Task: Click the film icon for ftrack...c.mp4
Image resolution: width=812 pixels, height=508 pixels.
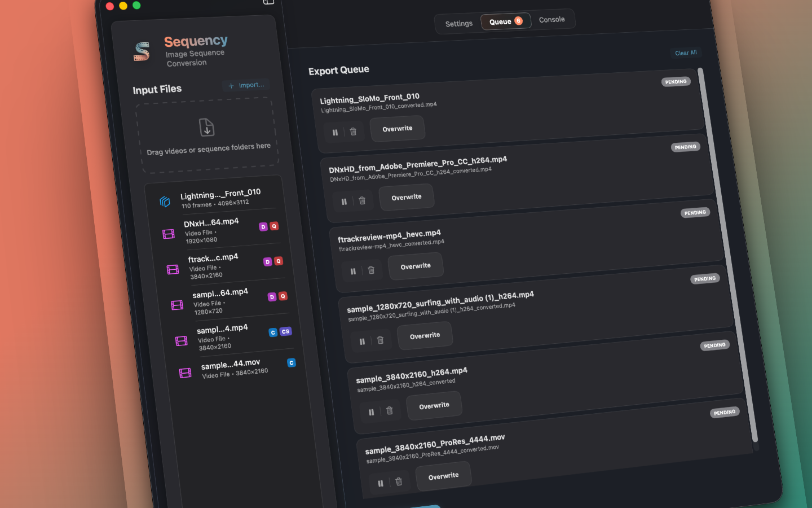Action: pyautogui.click(x=173, y=269)
